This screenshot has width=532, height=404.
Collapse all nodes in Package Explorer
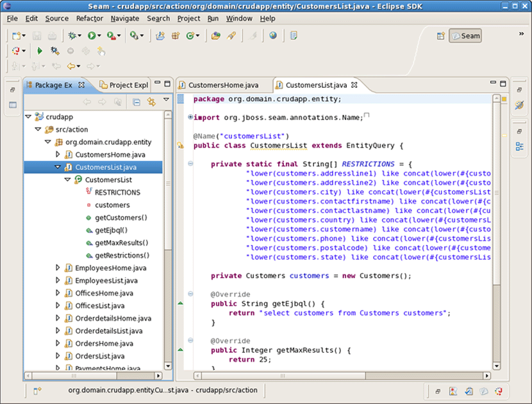click(x=137, y=101)
